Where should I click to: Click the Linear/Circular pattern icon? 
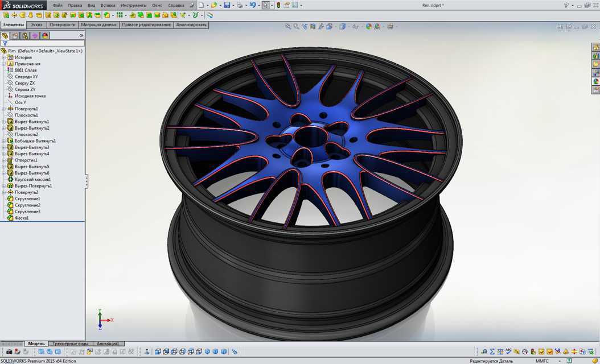pyautogui.click(x=120, y=15)
